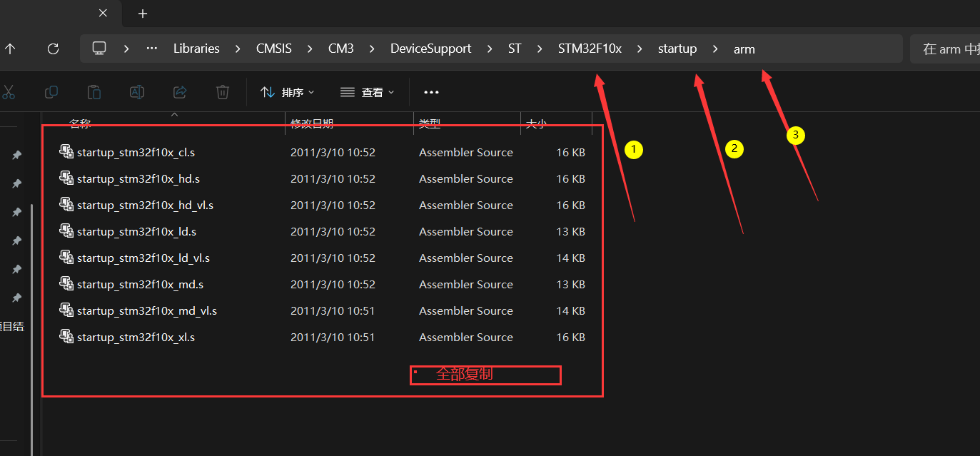Click the Paste toolbar icon
The image size is (980, 456).
pos(94,92)
